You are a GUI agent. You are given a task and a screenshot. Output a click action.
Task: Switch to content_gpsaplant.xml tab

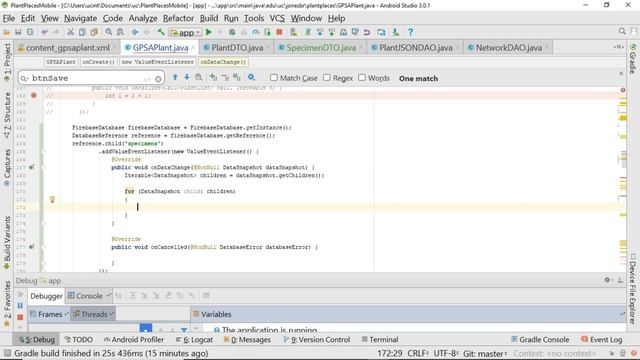67,48
